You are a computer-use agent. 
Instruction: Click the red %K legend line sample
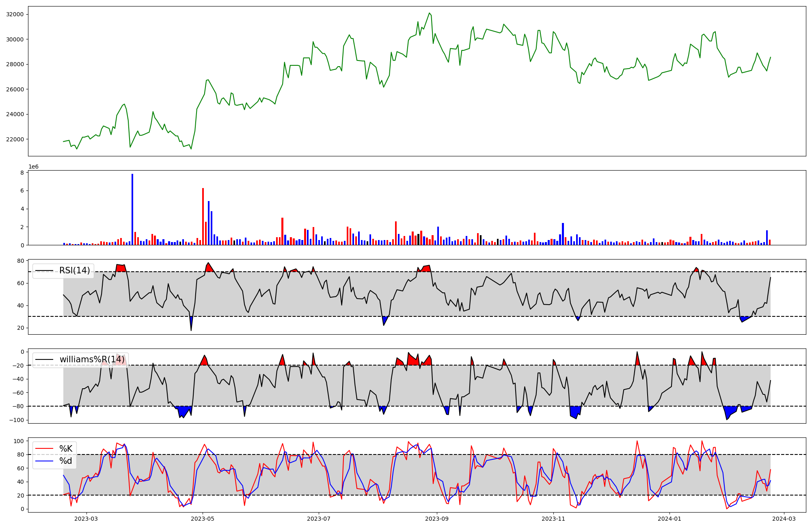(x=44, y=449)
